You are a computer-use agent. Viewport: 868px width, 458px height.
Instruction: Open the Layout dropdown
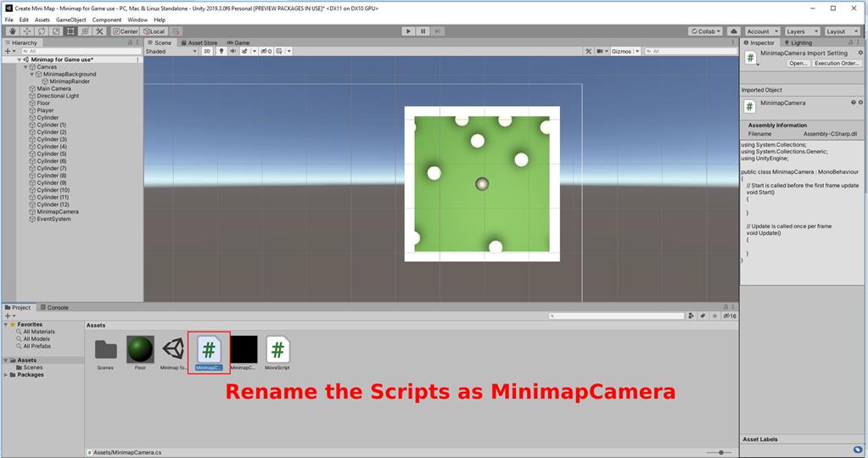coord(842,31)
